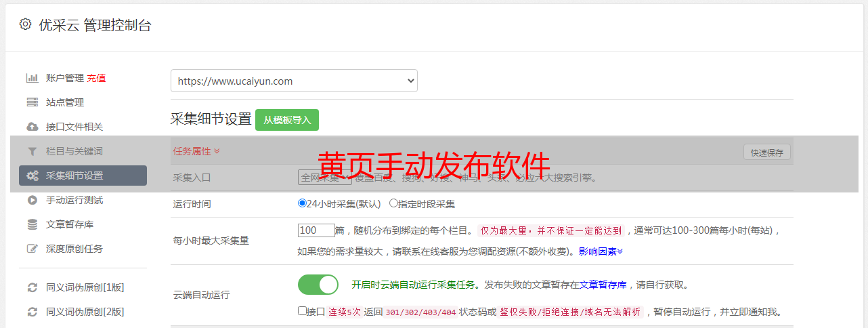Toggle the 云端自动运行 switch
The width and height of the screenshot is (868, 328).
coord(318,285)
